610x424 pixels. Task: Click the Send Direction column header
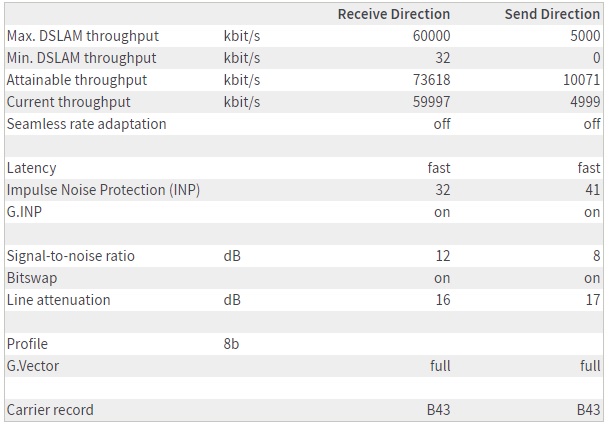(552, 14)
